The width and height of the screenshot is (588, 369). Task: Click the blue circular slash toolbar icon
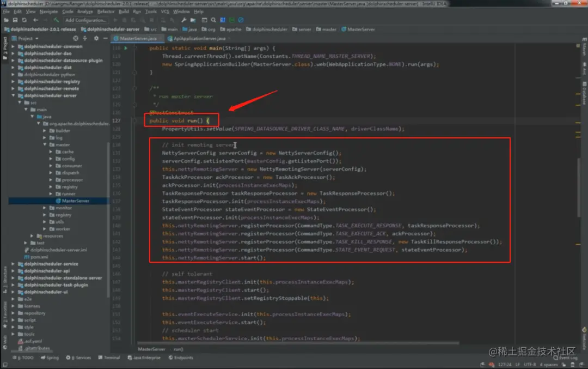click(241, 20)
